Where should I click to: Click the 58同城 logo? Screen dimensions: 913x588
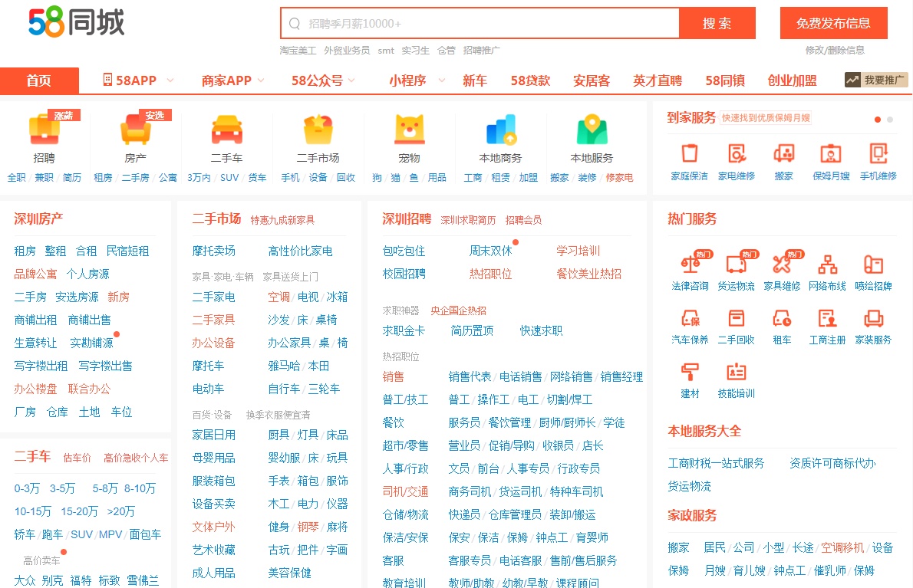[76, 23]
